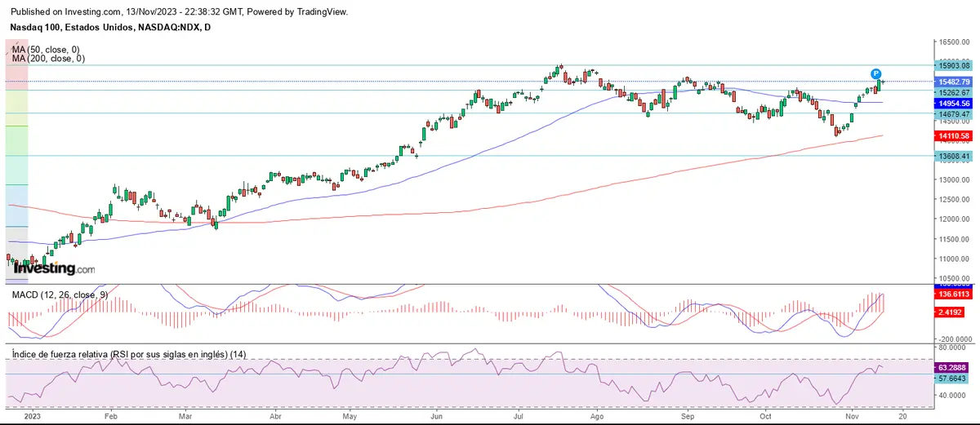The width and height of the screenshot is (980, 425).
Task: Select the MACD (12, 26, close, 9) label
Action: pyautogui.click(x=58, y=294)
